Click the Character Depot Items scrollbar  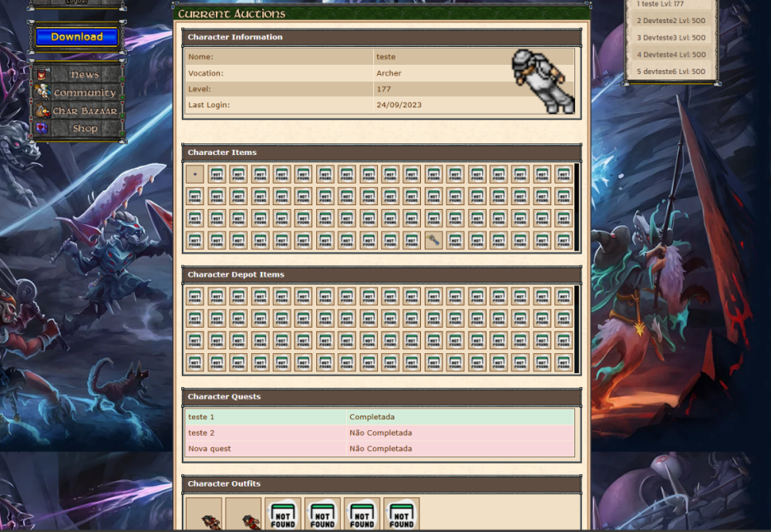point(576,329)
